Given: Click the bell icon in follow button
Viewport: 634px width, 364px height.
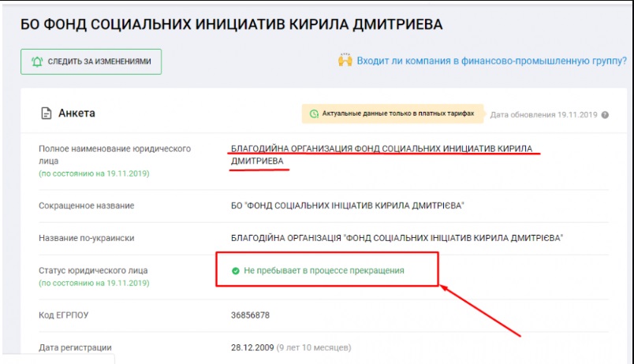Looking at the screenshot, I should pos(36,61).
